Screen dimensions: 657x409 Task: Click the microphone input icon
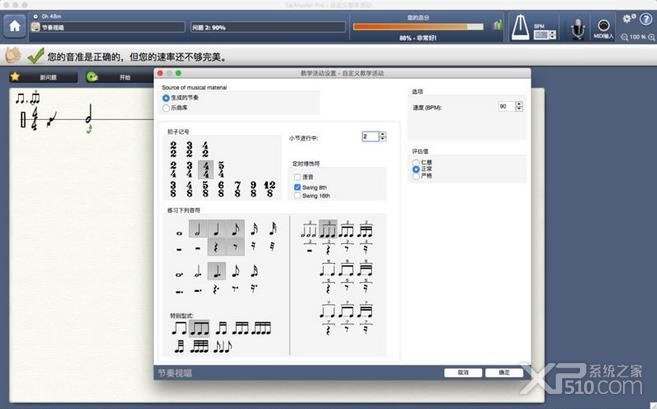[577, 29]
